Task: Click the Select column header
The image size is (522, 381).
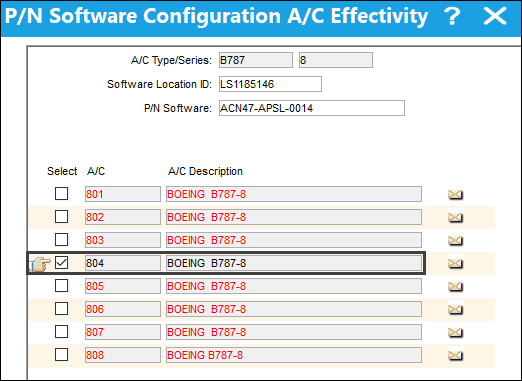Action: coord(62,171)
